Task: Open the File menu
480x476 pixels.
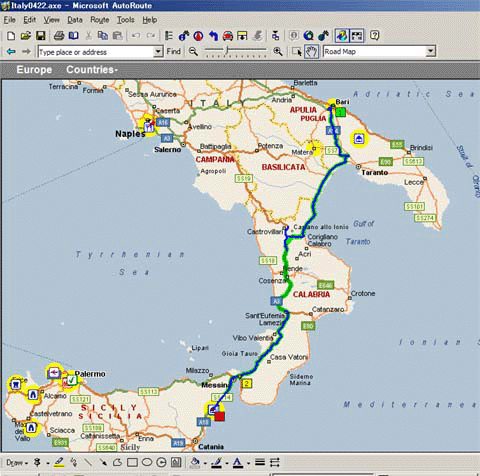Action: coord(10,20)
